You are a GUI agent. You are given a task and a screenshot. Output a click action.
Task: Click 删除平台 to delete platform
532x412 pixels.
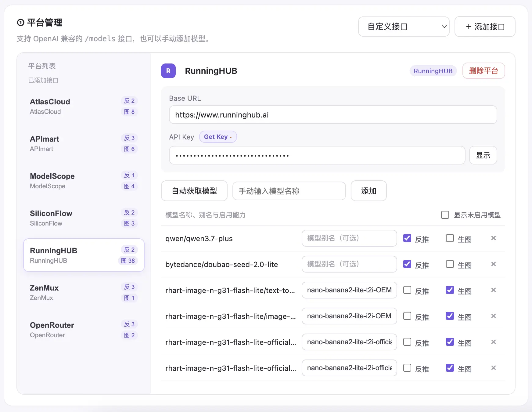point(483,71)
